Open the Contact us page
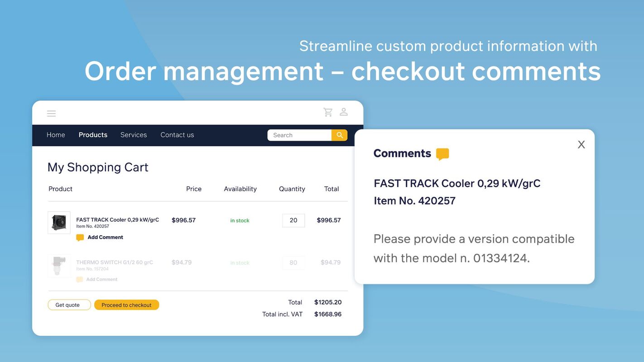The height and width of the screenshot is (362, 644). coord(177,134)
